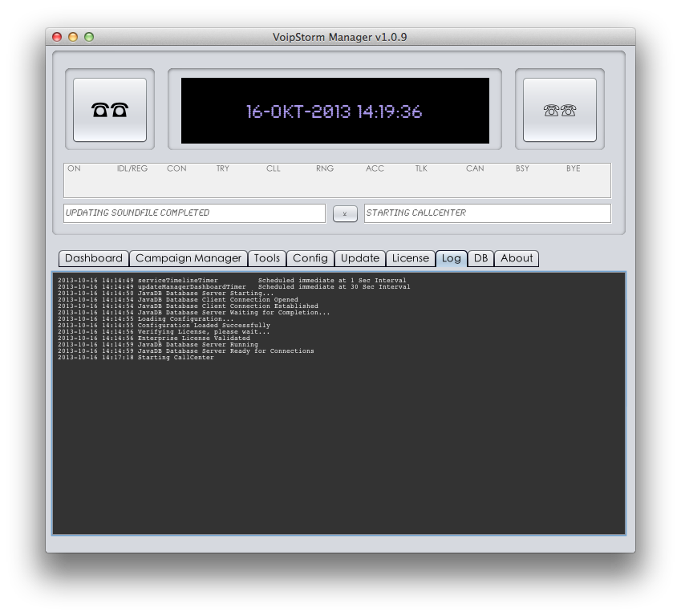Switch to the Campaign Manager tab

[x=188, y=258]
